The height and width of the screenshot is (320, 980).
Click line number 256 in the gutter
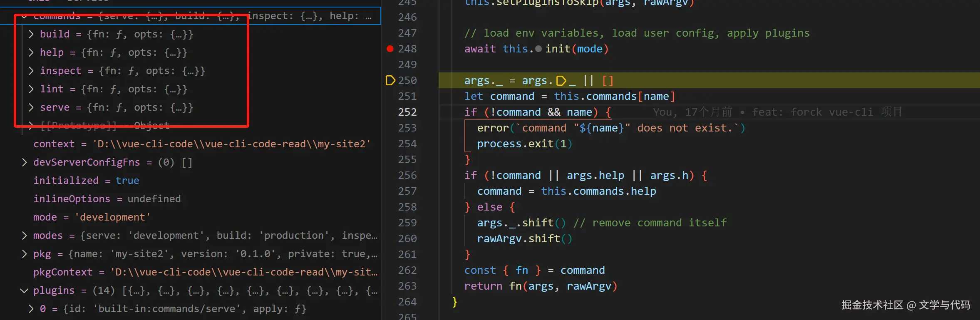407,176
